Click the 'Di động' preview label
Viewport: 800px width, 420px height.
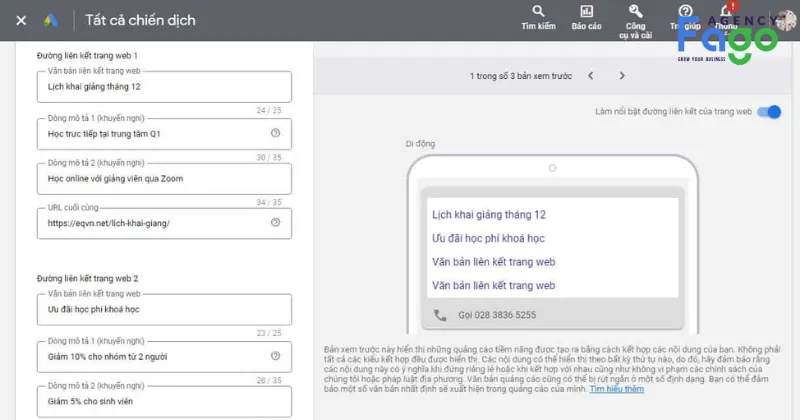pos(420,144)
